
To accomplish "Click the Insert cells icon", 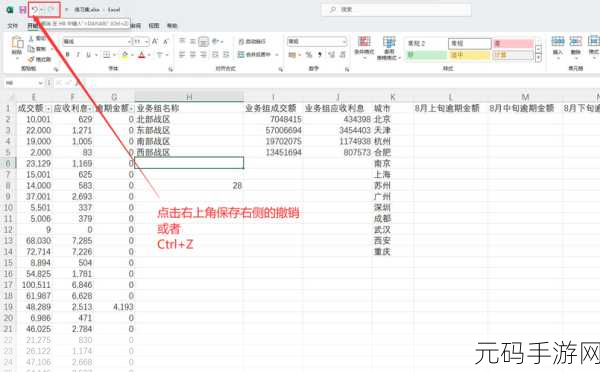I will (558, 41).
